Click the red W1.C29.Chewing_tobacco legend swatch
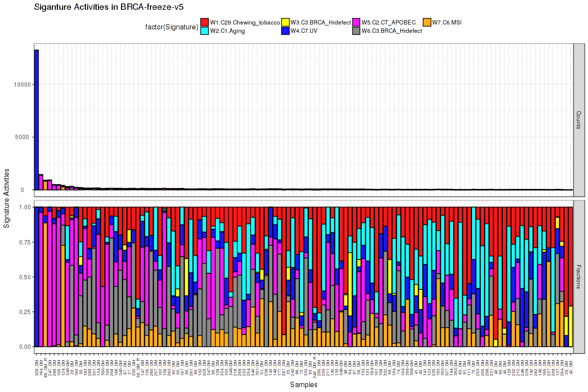Viewport: 588px width, 392px height. (205, 23)
